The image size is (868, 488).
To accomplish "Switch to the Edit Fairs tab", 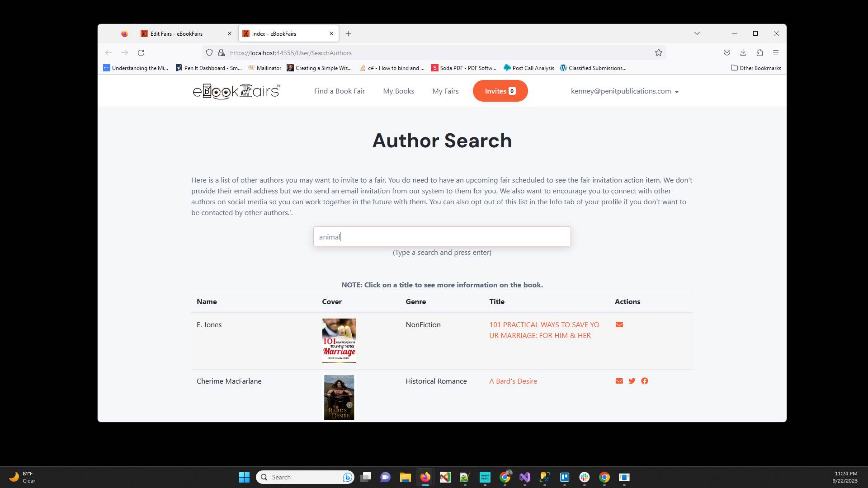I will pyautogui.click(x=179, y=33).
